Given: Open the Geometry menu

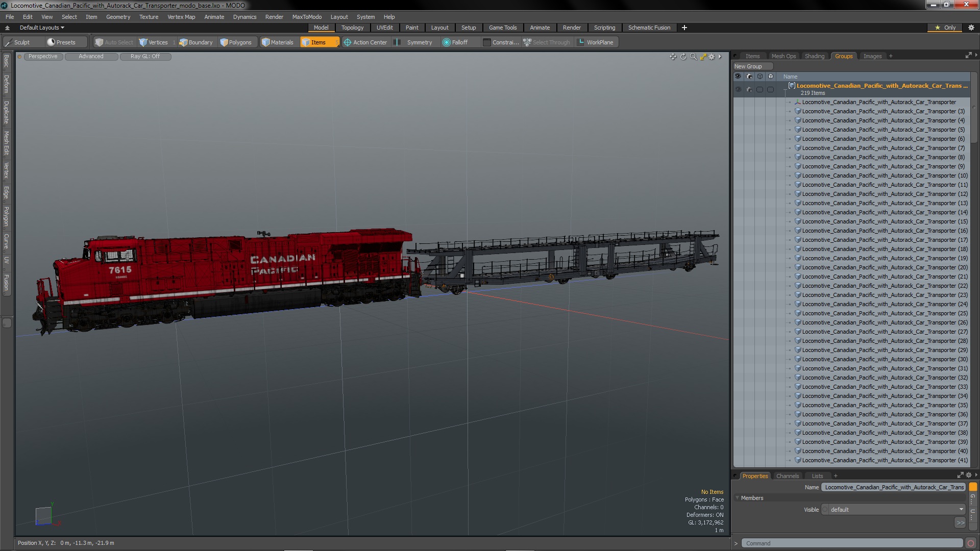Looking at the screenshot, I should 118,17.
